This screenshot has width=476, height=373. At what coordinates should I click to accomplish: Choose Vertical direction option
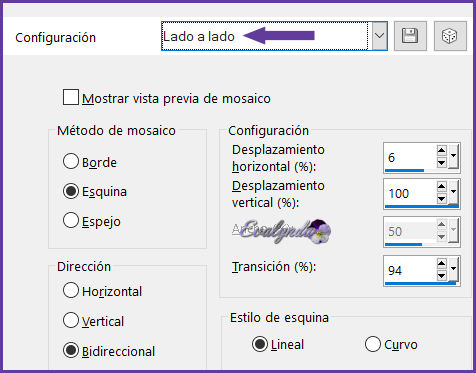[x=71, y=320]
